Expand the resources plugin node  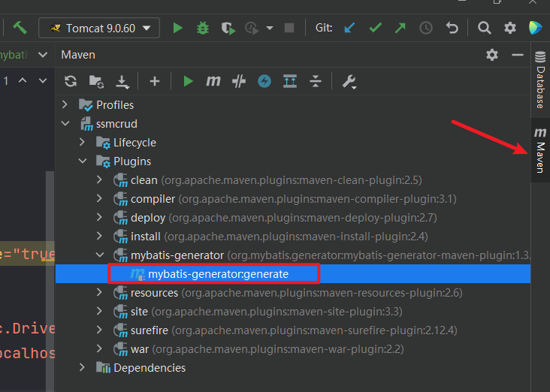[99, 292]
